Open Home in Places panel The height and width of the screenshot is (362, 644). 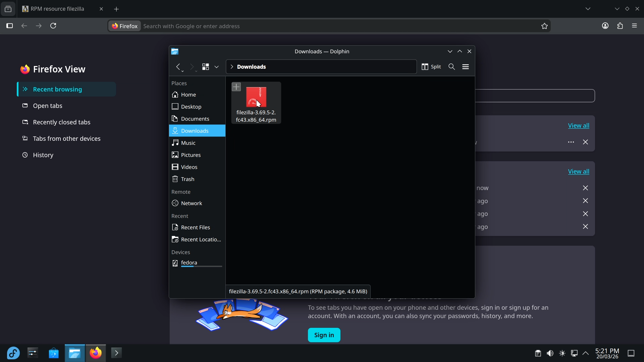197,95
